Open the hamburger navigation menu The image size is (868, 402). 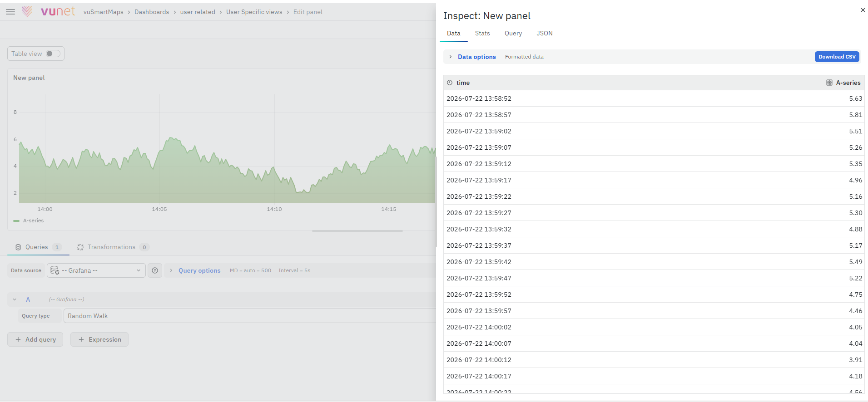[x=10, y=12]
